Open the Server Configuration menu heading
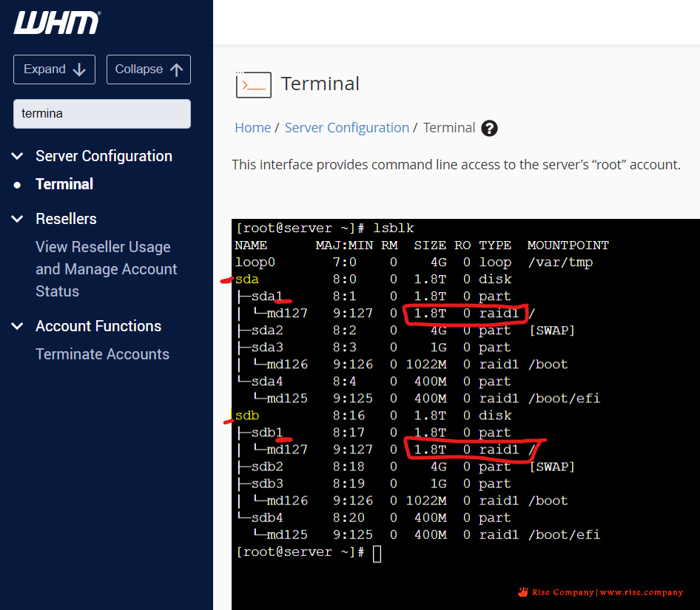Viewport: 700px width, 610px height. point(104,156)
